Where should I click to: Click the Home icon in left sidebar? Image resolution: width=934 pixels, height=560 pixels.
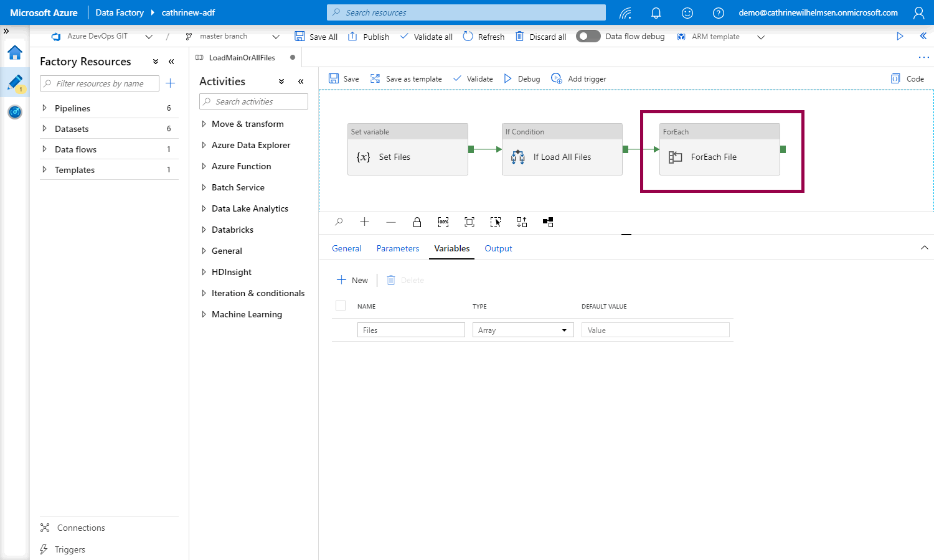(x=15, y=53)
